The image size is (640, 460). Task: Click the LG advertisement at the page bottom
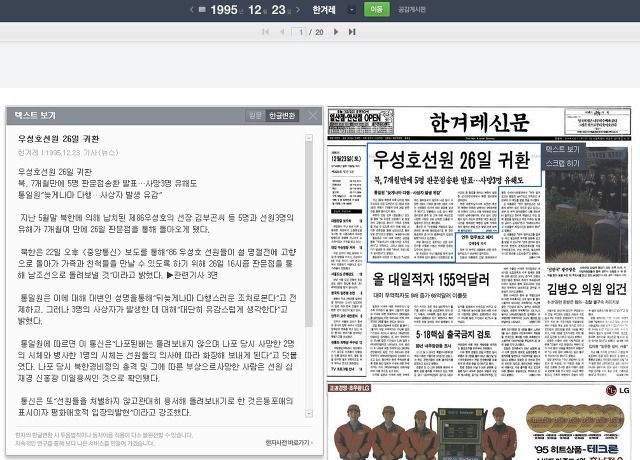click(479, 422)
